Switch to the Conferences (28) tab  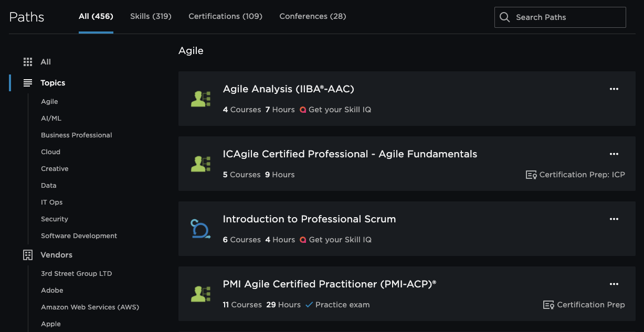click(x=313, y=16)
